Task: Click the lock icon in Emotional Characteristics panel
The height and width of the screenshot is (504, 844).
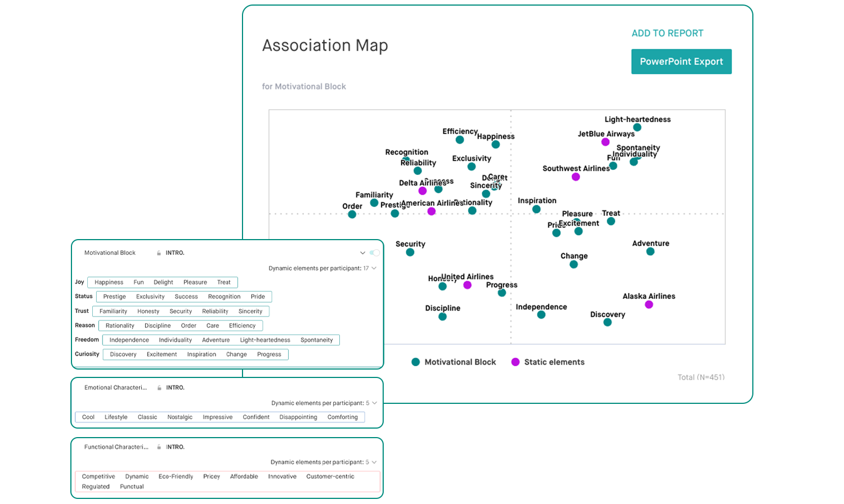Action: 160,388
